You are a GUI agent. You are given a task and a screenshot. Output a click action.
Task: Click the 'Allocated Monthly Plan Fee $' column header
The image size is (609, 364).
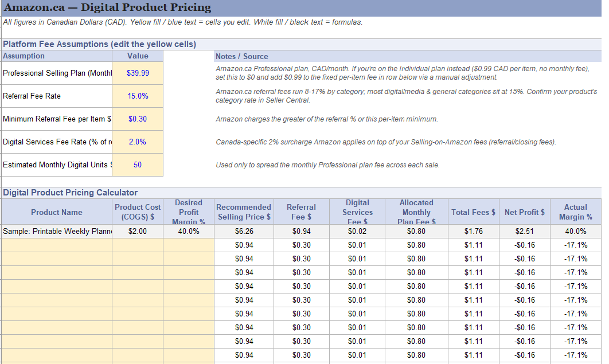pos(416,212)
